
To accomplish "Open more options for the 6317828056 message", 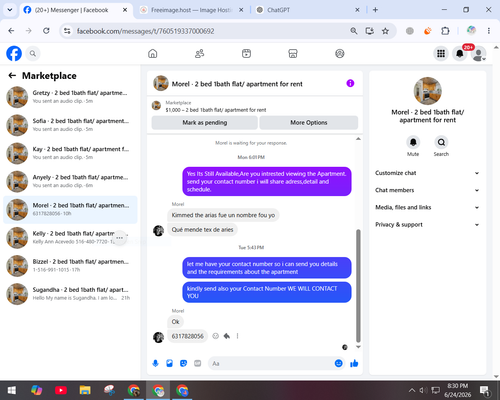I will click(x=237, y=336).
